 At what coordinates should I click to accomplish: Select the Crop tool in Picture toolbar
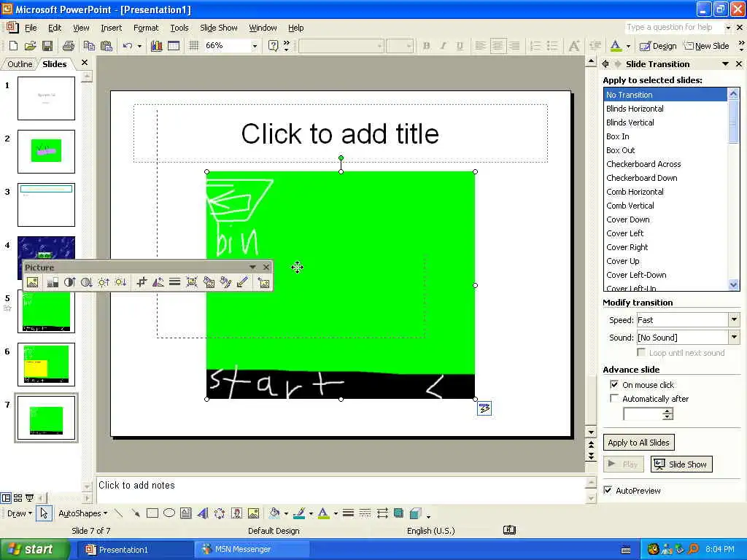141,282
